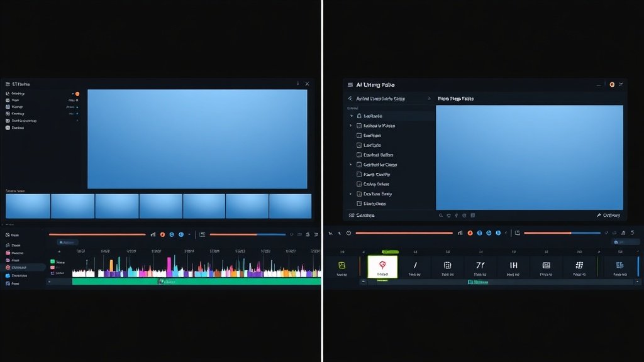Select the red pin tool in highlighted white tile

(382, 266)
